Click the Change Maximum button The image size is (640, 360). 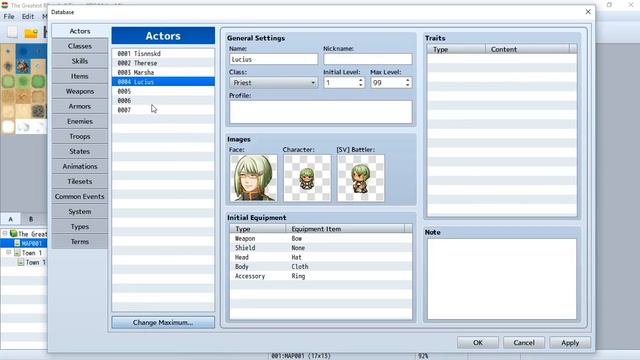tap(163, 322)
